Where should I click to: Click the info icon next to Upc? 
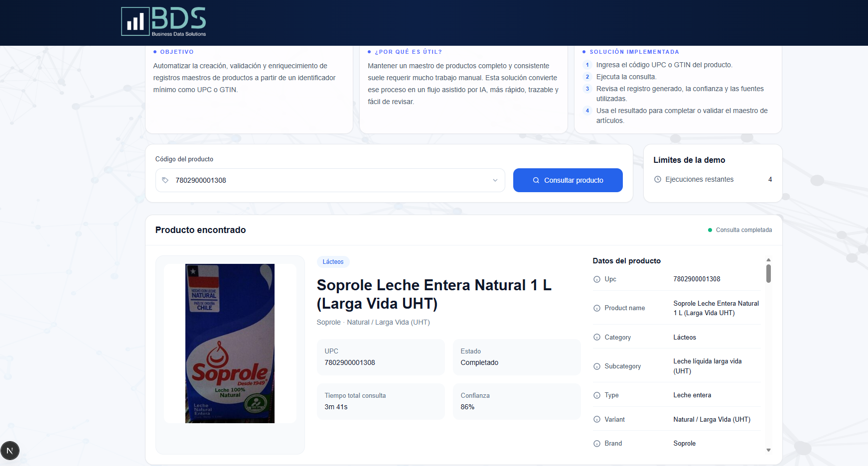[x=597, y=279]
